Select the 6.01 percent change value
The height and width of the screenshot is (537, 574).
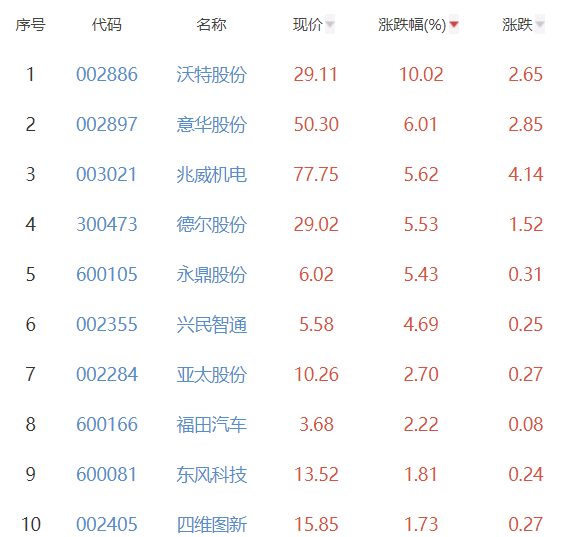point(421,124)
